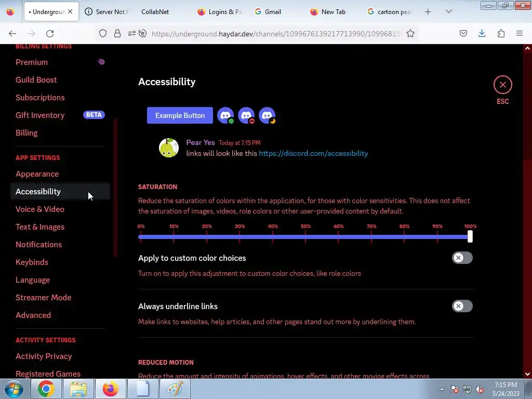Click the ESC close settings circle icon

(x=502, y=85)
